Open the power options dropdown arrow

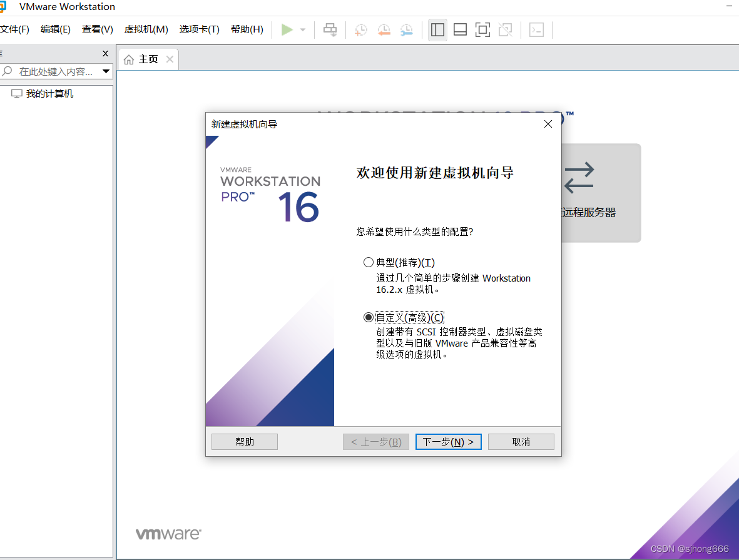click(x=303, y=29)
